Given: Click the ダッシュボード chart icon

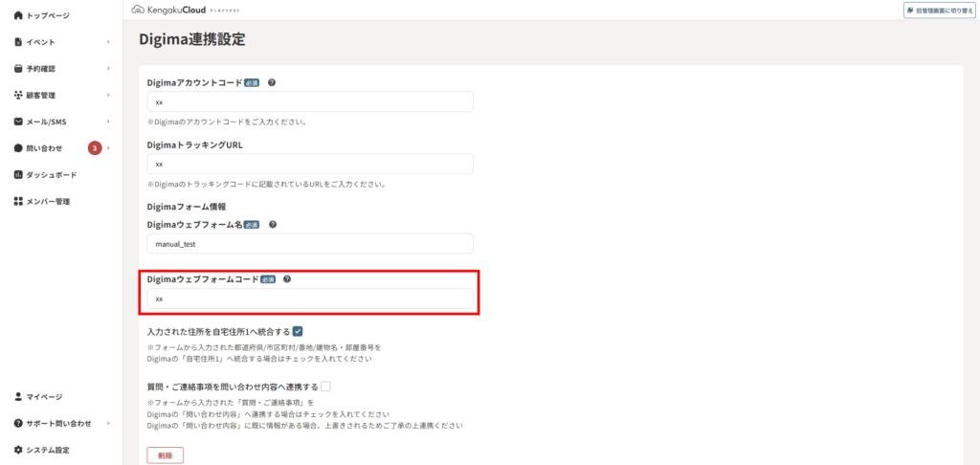Looking at the screenshot, I should (x=18, y=174).
